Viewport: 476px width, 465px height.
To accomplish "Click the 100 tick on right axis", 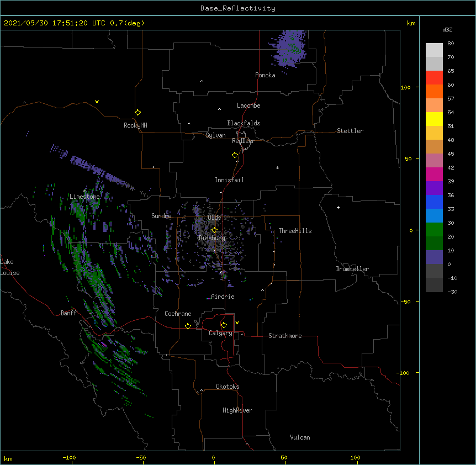I will pyautogui.click(x=405, y=87).
